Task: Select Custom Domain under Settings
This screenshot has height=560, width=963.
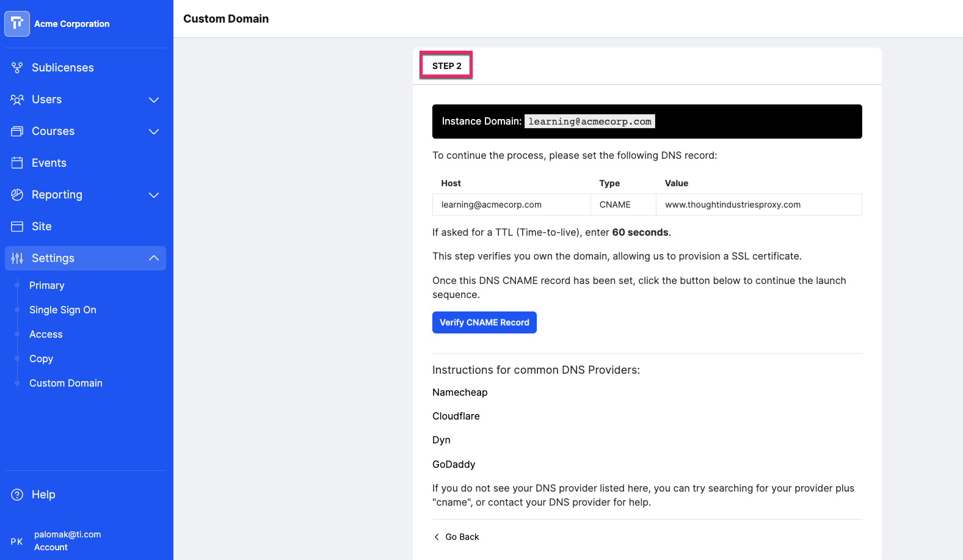Action: (x=66, y=383)
